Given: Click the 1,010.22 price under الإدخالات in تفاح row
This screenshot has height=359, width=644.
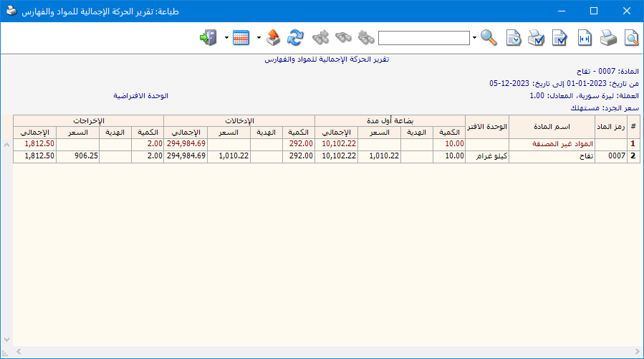Looking at the screenshot, I should click(229, 156).
